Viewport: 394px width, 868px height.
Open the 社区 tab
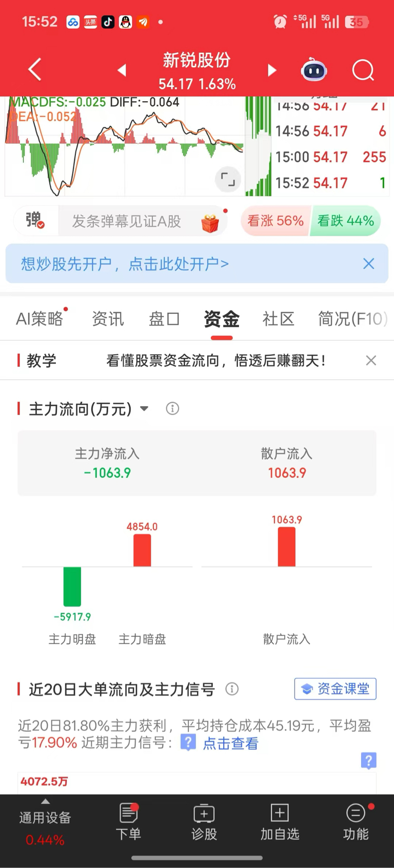click(278, 319)
